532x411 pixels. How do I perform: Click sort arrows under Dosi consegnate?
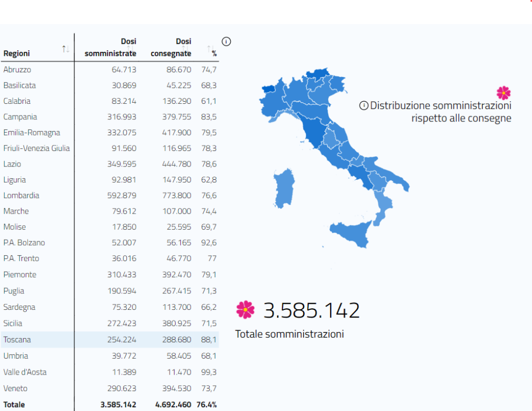(x=185, y=50)
